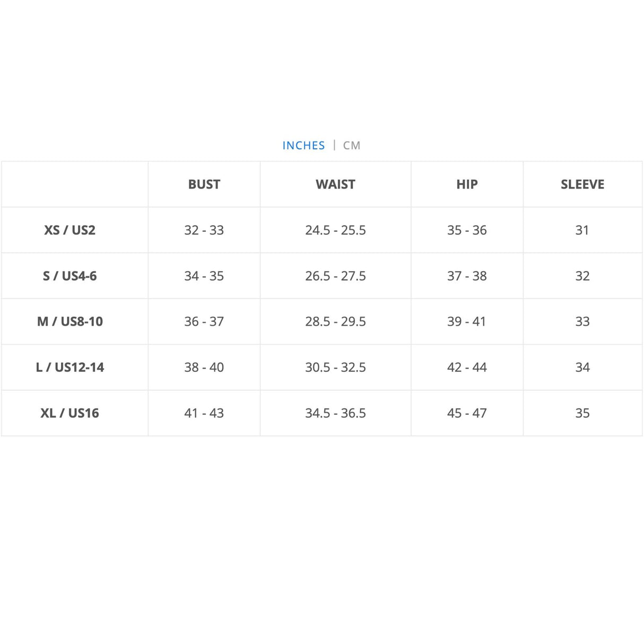Image resolution: width=644 pixels, height=644 pixels.
Task: Select the XL / US16 row label
Action: 70,413
